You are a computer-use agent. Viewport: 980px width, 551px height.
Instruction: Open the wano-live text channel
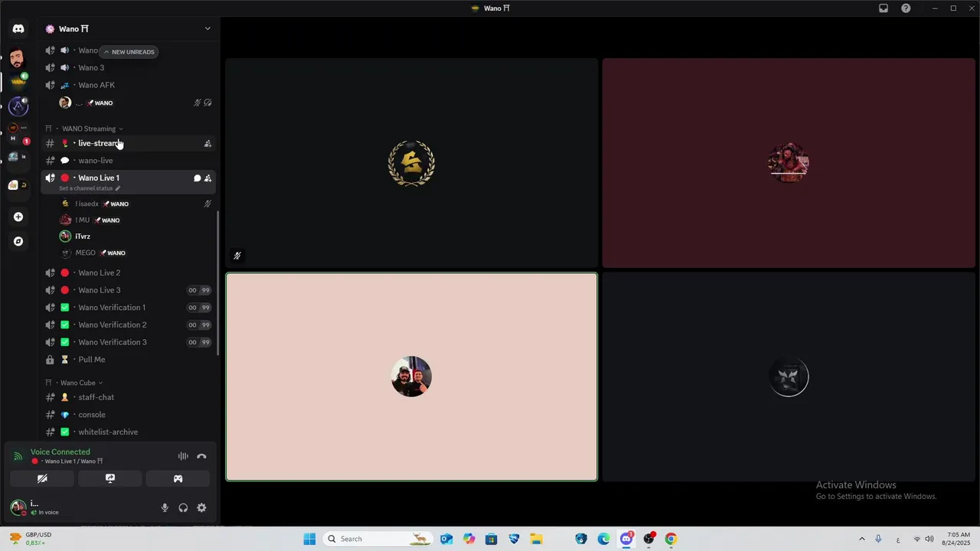point(128,161)
